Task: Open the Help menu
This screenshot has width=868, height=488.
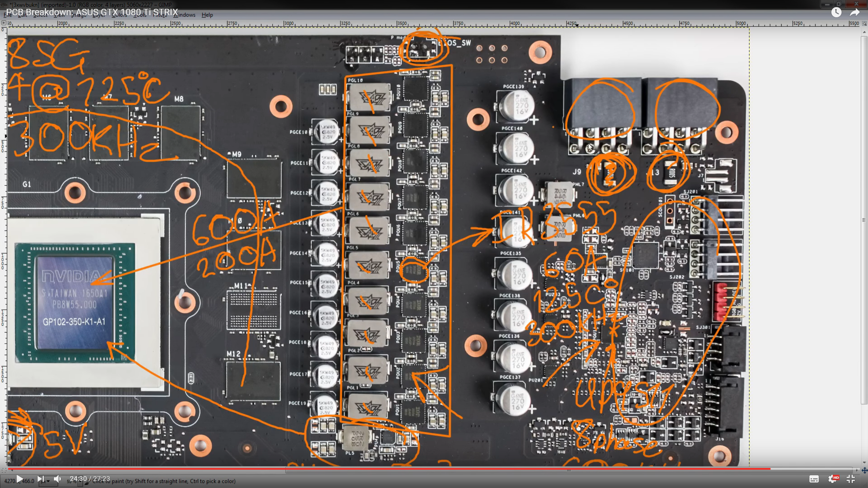Action: pos(207,15)
